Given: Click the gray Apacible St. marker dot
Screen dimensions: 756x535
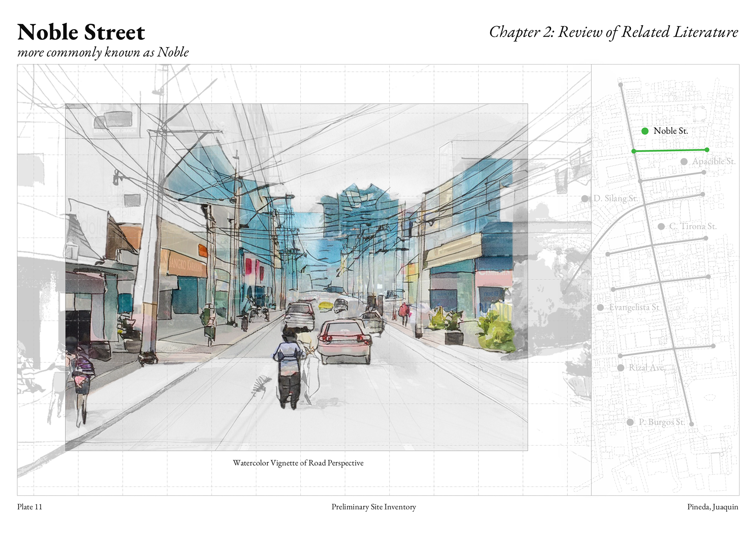Looking at the screenshot, I should pos(684,162).
